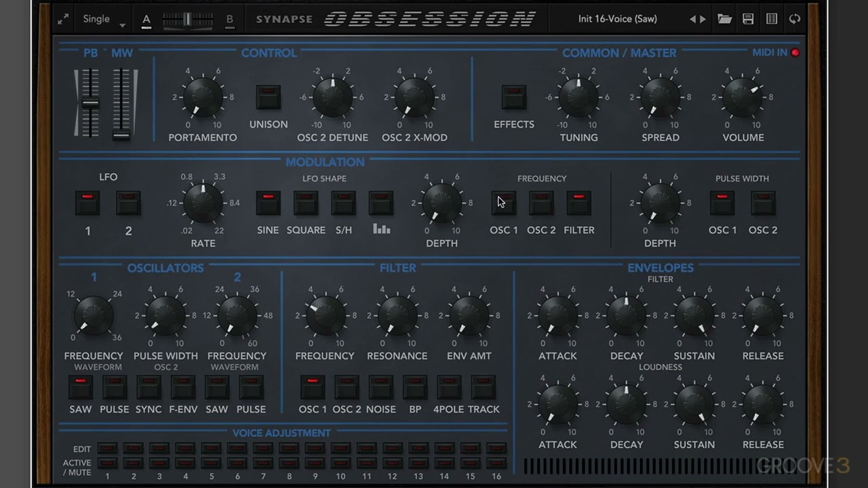Click the filter envelope ATTACK knob
The image size is (868, 488).
pos(557,315)
